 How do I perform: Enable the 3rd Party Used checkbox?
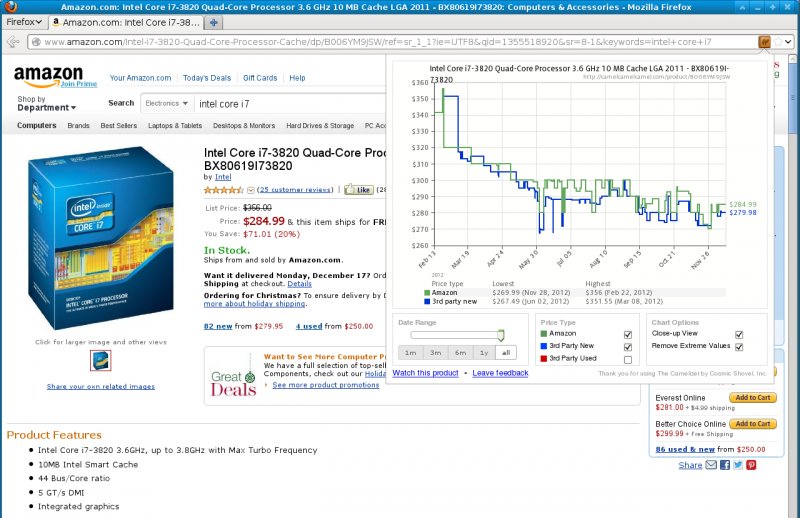coord(628,360)
